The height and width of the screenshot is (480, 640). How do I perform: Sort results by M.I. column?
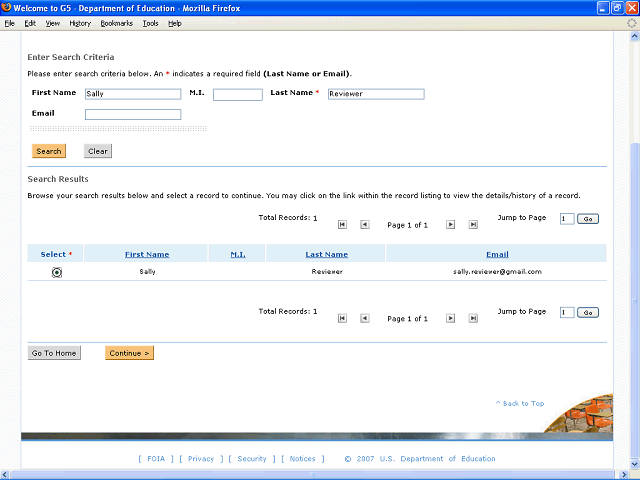tap(238, 254)
